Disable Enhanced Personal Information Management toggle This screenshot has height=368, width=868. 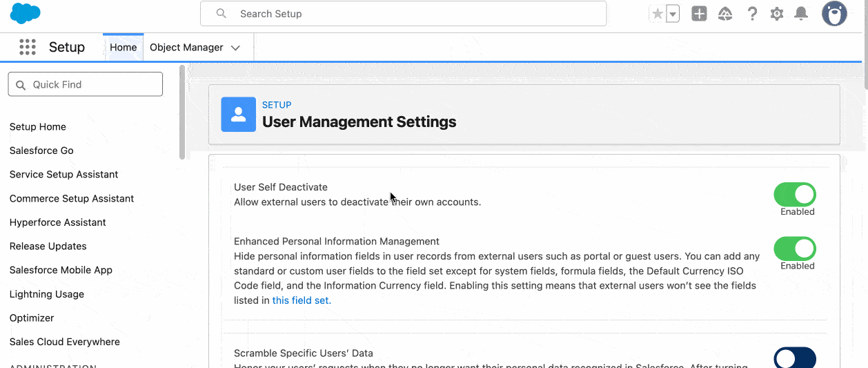pyautogui.click(x=795, y=249)
